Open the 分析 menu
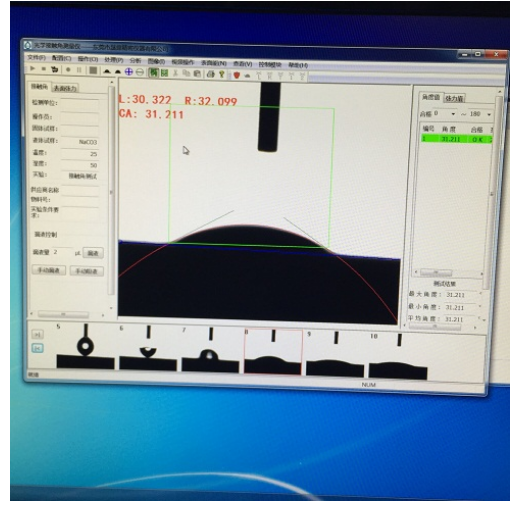The height and width of the screenshot is (505, 517). point(135,61)
